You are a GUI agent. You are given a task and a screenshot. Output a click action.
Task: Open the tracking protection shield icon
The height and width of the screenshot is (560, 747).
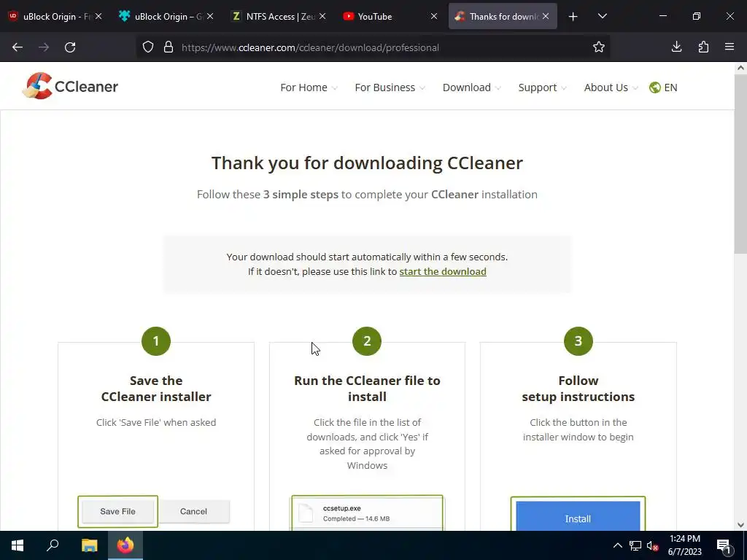(148, 47)
